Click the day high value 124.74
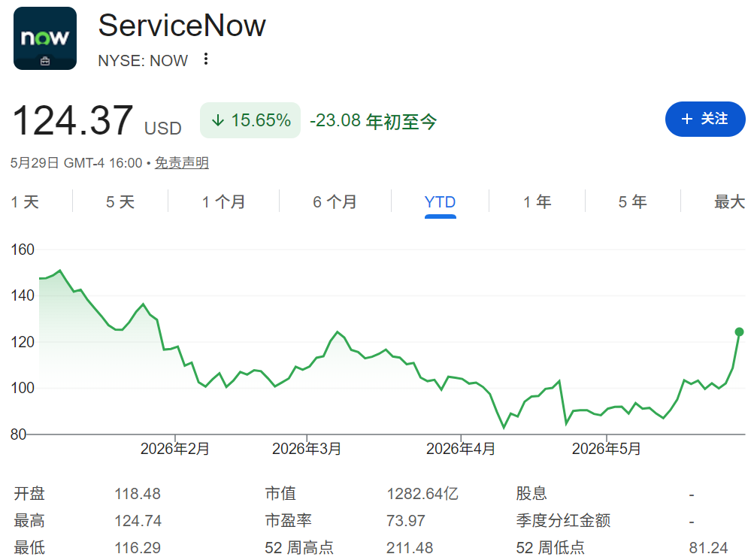The width and height of the screenshot is (754, 560). click(138, 521)
